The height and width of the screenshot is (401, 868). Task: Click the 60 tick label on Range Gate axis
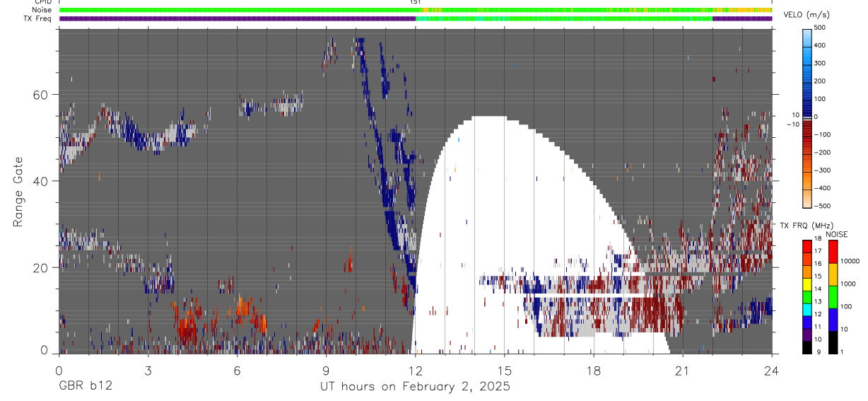pyautogui.click(x=41, y=95)
